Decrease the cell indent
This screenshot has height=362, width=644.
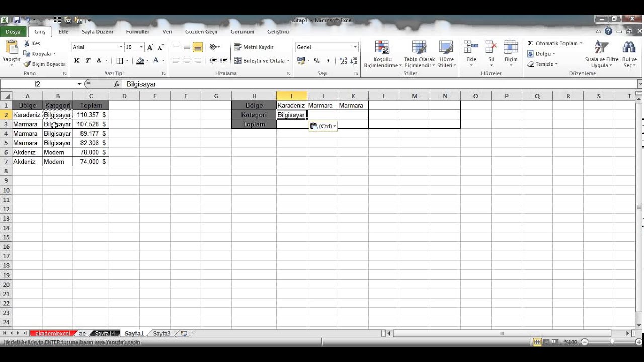click(x=213, y=61)
